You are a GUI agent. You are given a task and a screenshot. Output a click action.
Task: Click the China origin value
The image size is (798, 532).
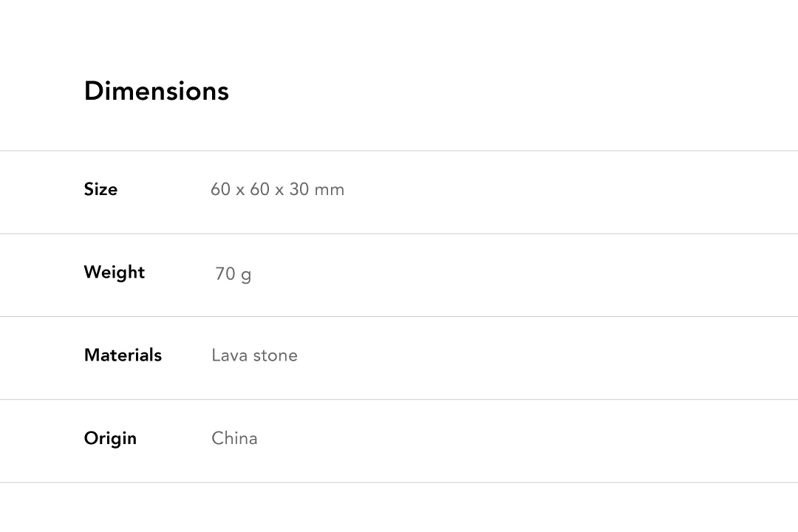tap(234, 438)
